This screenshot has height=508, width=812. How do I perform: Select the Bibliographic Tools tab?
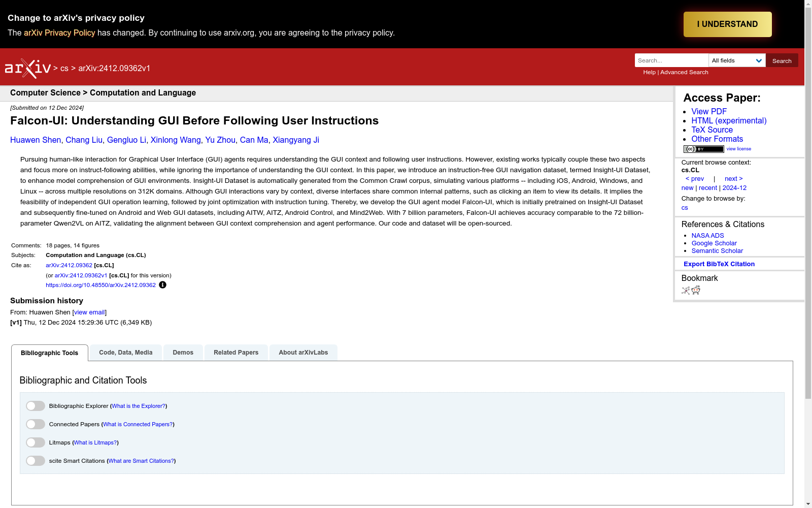[50, 353]
